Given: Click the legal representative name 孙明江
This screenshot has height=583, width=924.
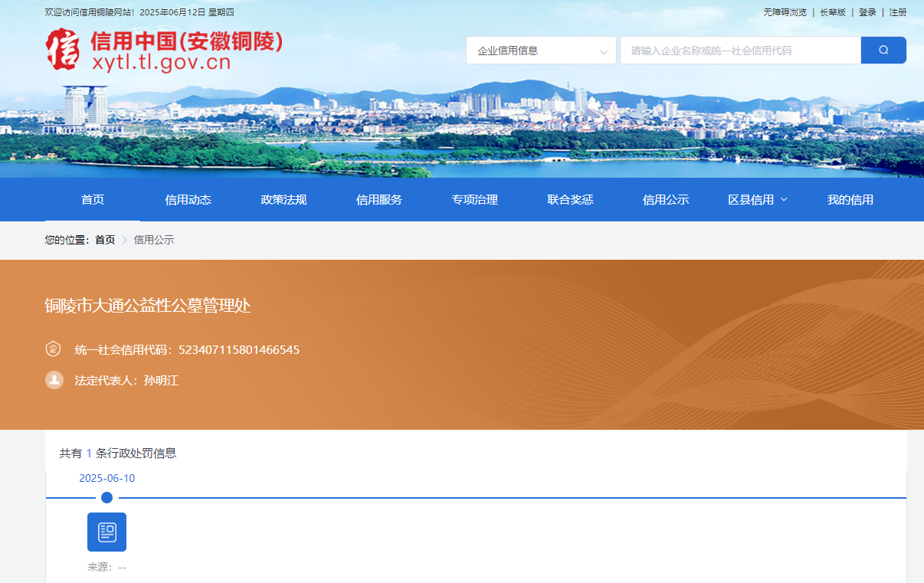Looking at the screenshot, I should point(162,381).
